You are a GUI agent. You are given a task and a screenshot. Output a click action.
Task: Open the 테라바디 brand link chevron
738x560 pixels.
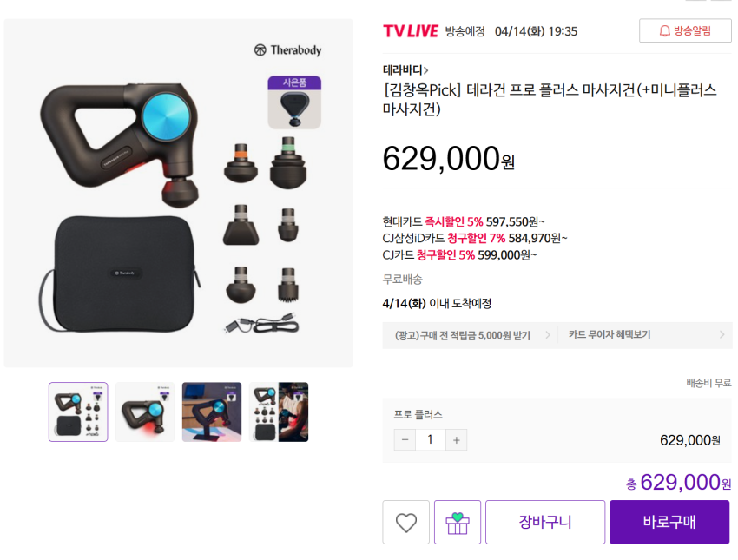tap(426, 70)
